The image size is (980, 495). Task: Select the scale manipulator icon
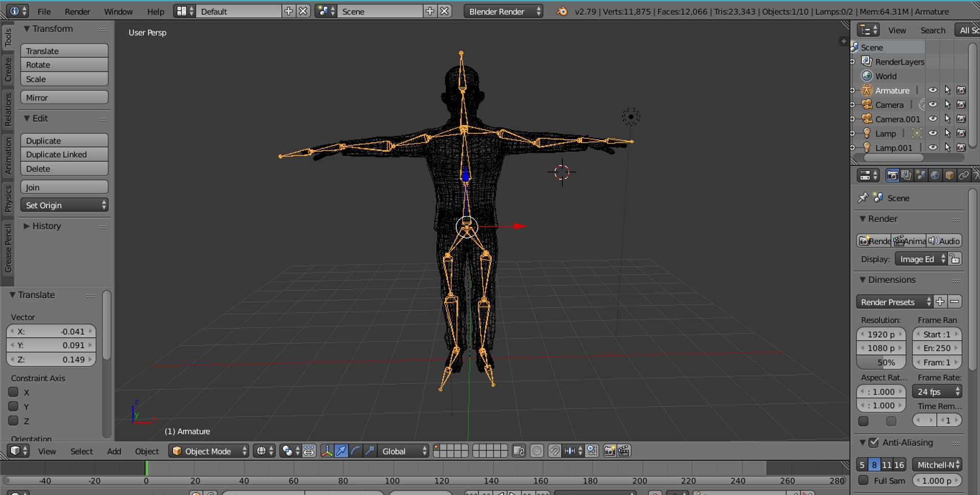pyautogui.click(x=370, y=451)
